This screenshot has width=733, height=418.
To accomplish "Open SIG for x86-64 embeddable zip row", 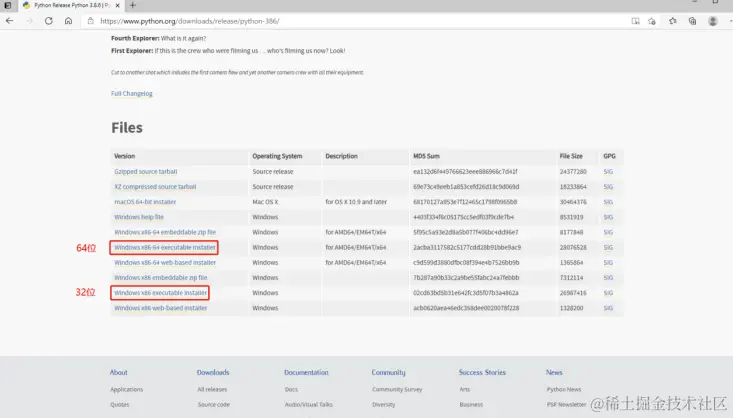I will 608,232.
